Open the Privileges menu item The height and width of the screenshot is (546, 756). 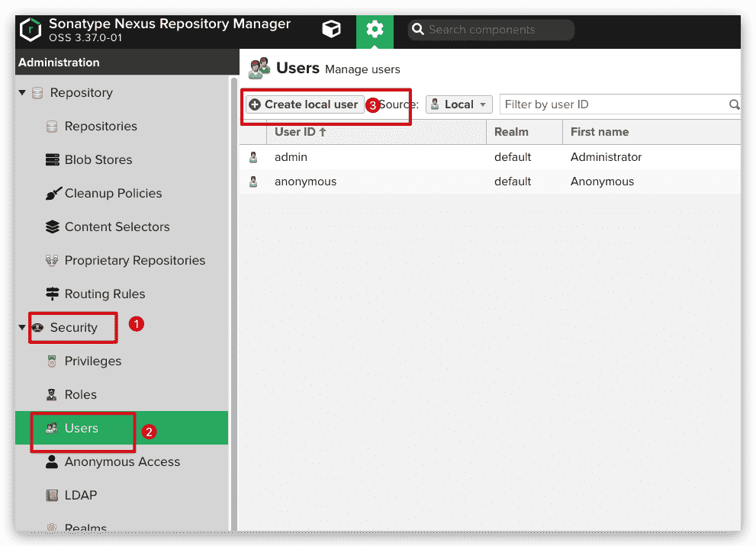click(x=92, y=361)
